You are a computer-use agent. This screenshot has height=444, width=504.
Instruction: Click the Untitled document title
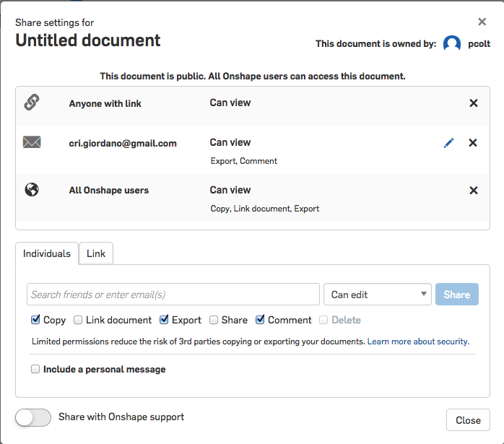(x=88, y=40)
